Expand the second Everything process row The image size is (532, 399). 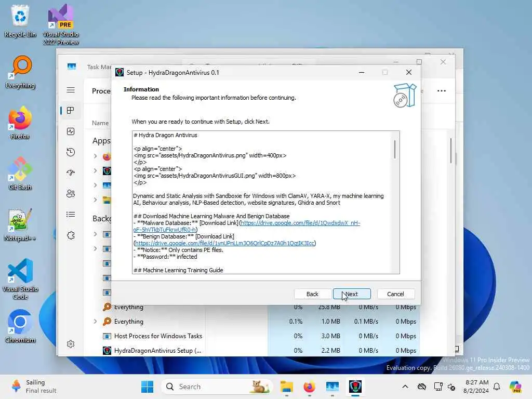pyautogui.click(x=96, y=321)
